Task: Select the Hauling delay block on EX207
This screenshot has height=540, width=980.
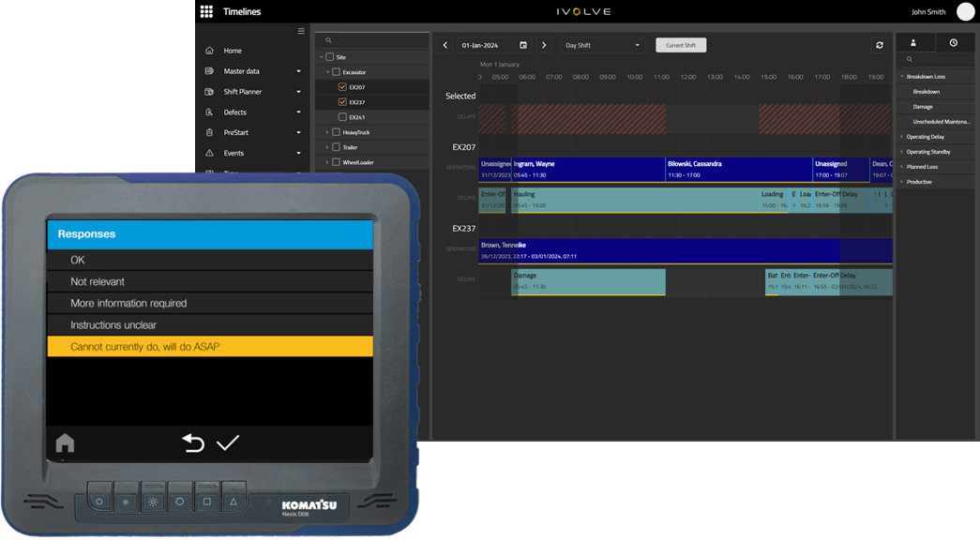Action: click(x=635, y=200)
